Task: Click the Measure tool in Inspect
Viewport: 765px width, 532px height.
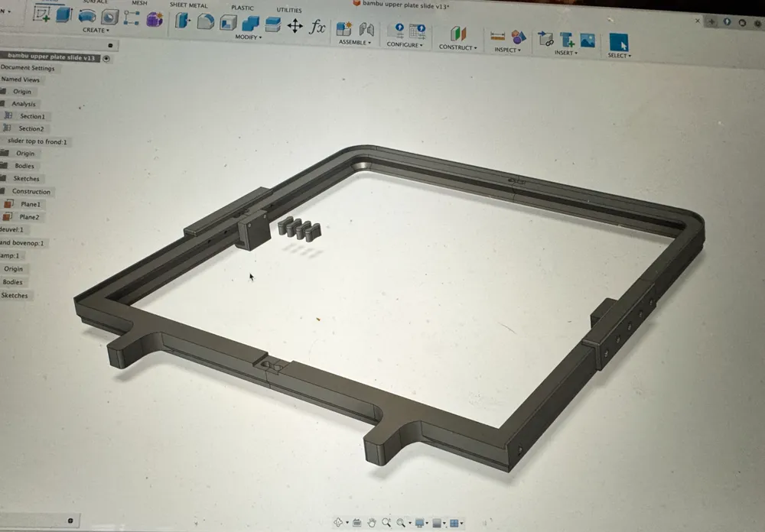Action: [497, 35]
